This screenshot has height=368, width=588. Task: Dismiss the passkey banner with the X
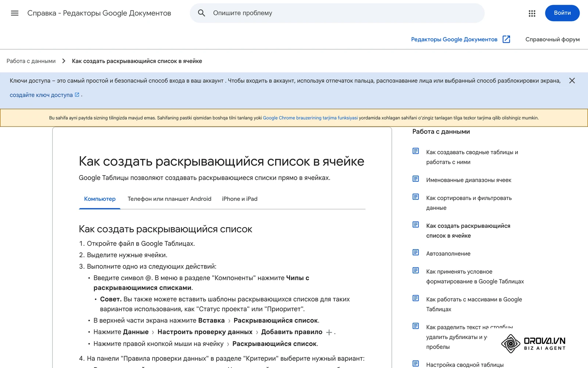572,81
